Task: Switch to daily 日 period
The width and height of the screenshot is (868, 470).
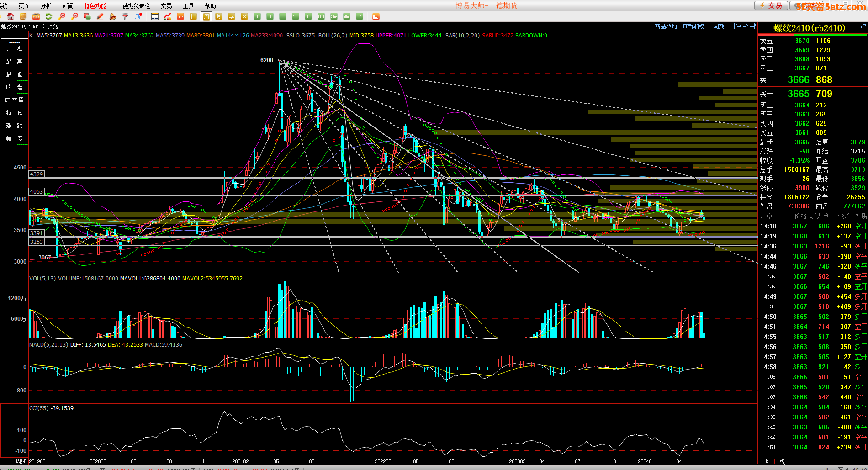Action: click(193, 16)
